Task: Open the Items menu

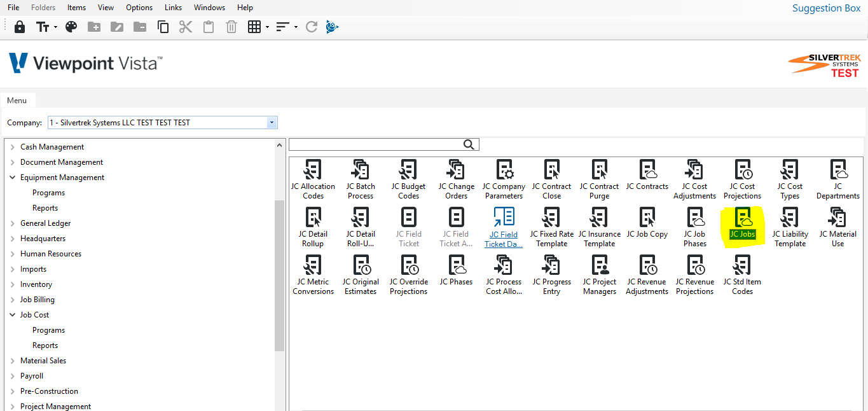Action: pyautogui.click(x=76, y=8)
